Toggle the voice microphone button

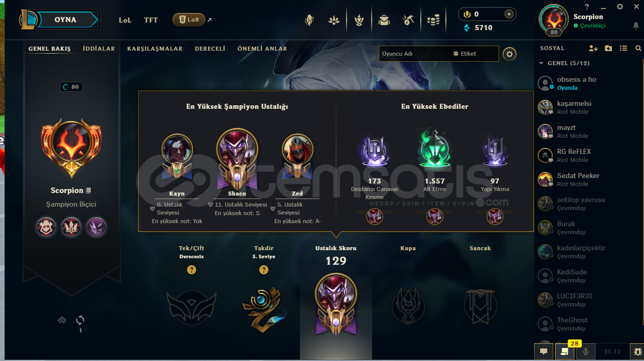[585, 352]
